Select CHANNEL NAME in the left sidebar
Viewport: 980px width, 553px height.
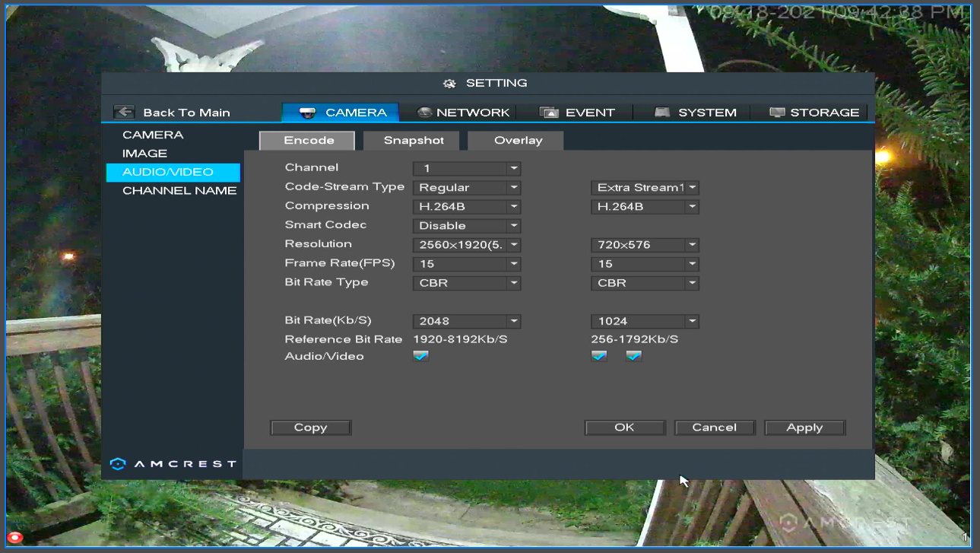pyautogui.click(x=179, y=191)
